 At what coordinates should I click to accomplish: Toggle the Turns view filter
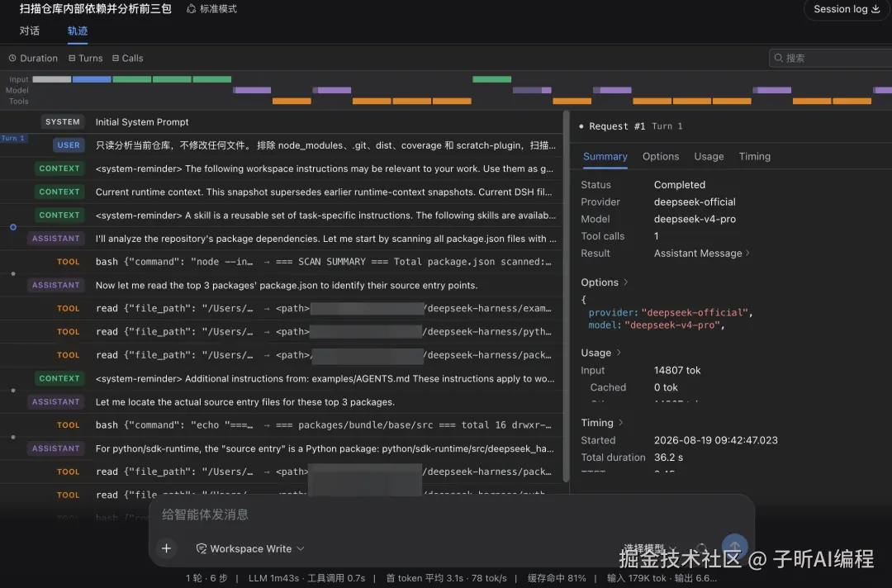pyautogui.click(x=85, y=58)
